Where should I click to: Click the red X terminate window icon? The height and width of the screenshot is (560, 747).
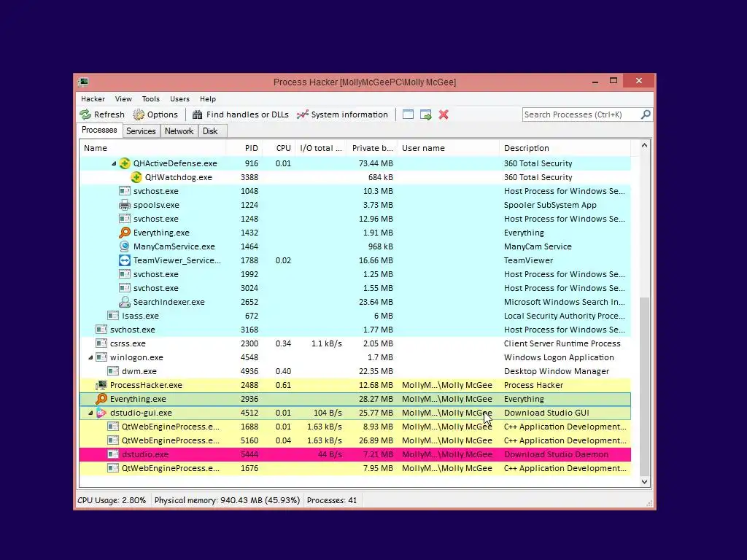tap(444, 114)
